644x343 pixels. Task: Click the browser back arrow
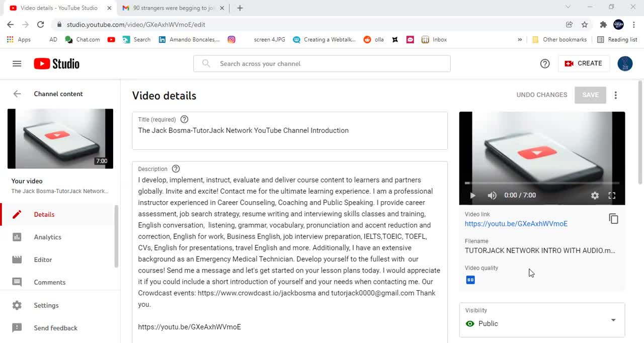pyautogui.click(x=11, y=25)
